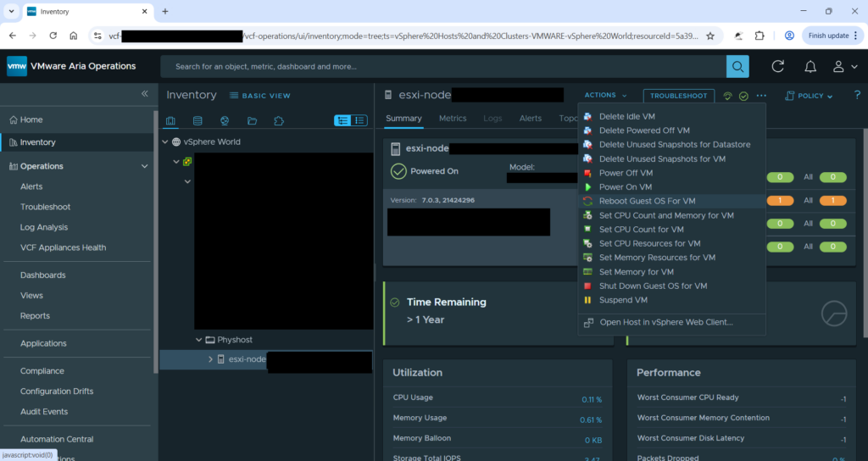Click the orange alert count badge under All
Image resolution: width=868 pixels, height=461 pixels.
tap(832, 200)
